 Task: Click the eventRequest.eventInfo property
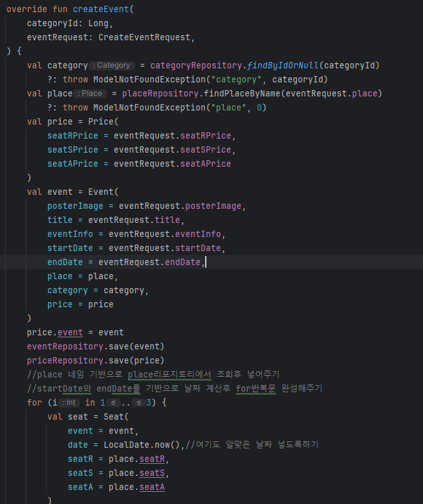click(x=197, y=234)
